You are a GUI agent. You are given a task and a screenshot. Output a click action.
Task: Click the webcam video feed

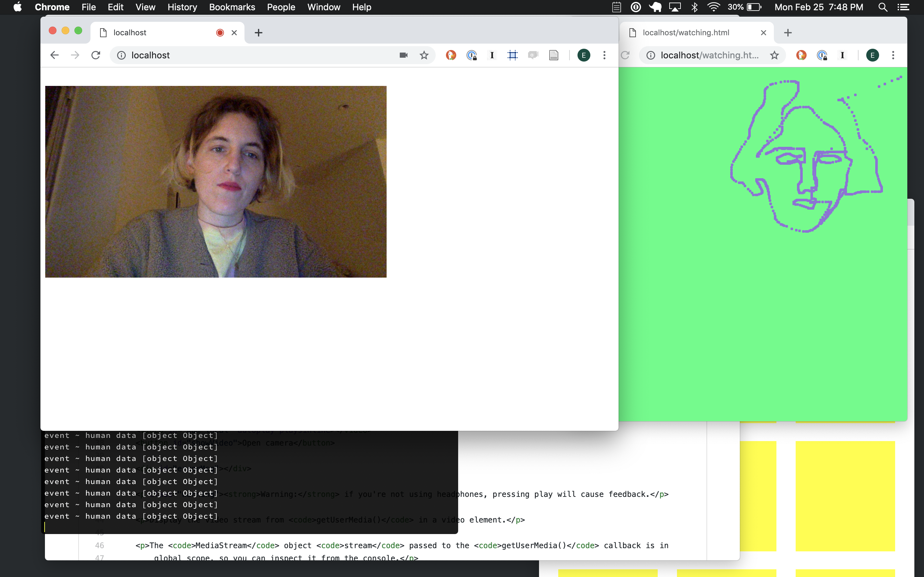pos(216,182)
